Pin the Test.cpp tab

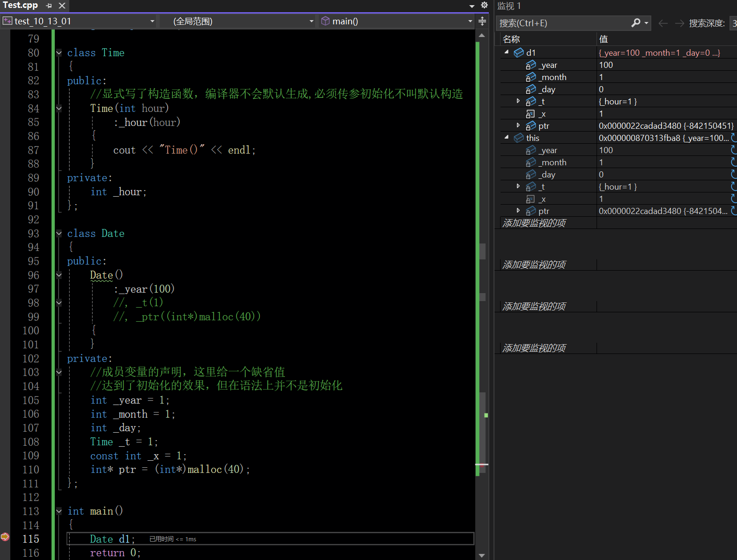tap(49, 6)
